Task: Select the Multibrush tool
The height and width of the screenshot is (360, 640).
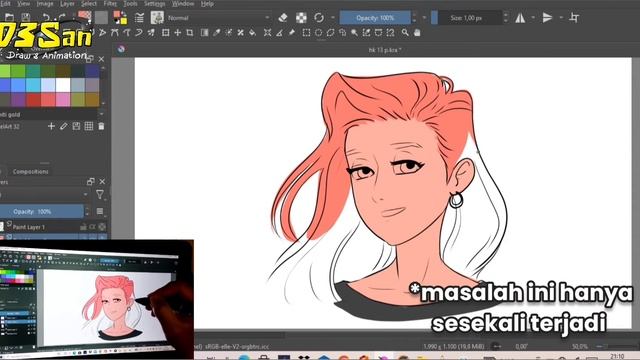Action: tap(151, 33)
